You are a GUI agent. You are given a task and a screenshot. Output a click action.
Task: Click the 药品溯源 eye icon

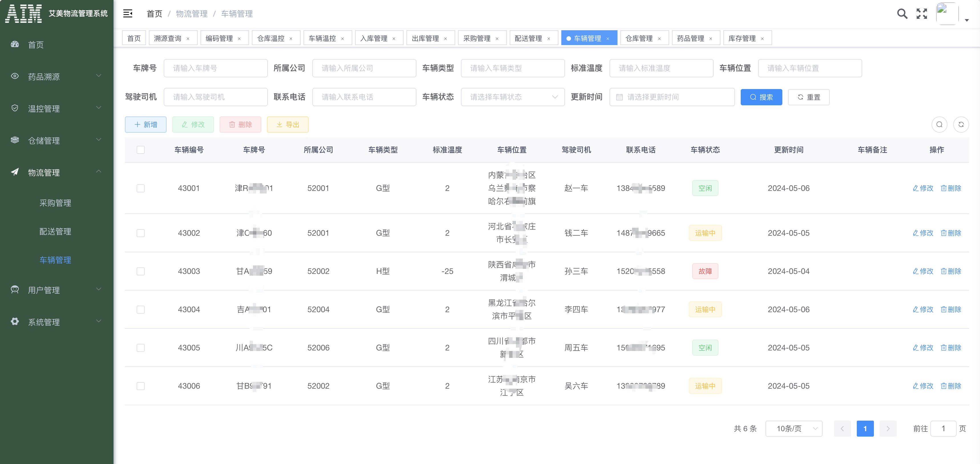click(15, 76)
